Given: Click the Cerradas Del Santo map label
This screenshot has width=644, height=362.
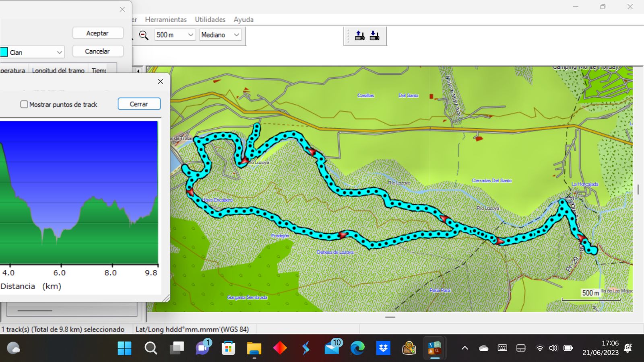Looking at the screenshot, I should [x=492, y=181].
